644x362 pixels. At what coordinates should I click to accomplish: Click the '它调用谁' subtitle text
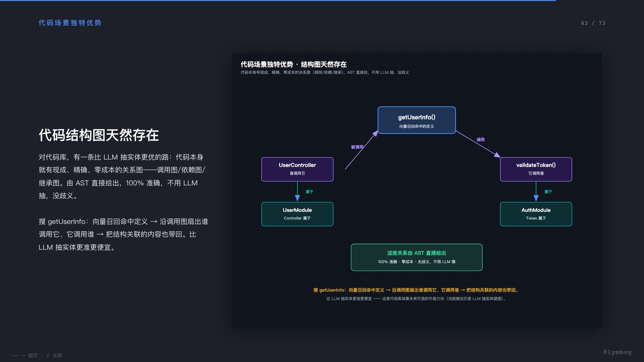(x=536, y=173)
